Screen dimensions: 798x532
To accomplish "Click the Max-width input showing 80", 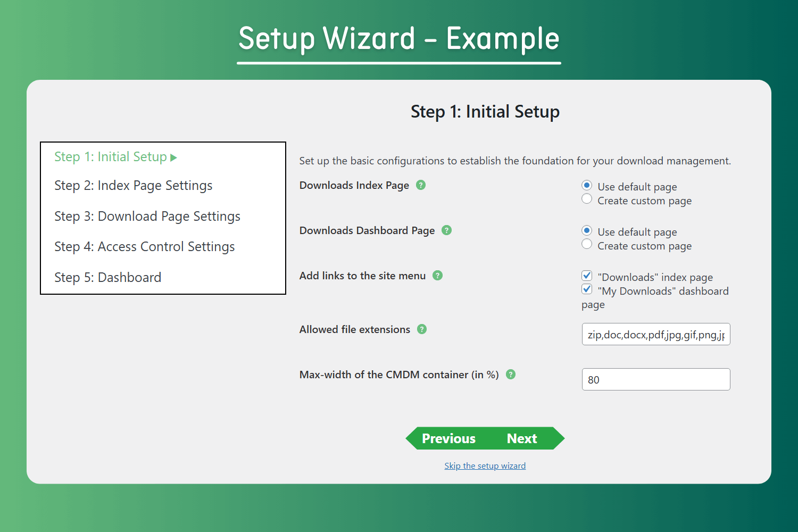I will point(656,379).
